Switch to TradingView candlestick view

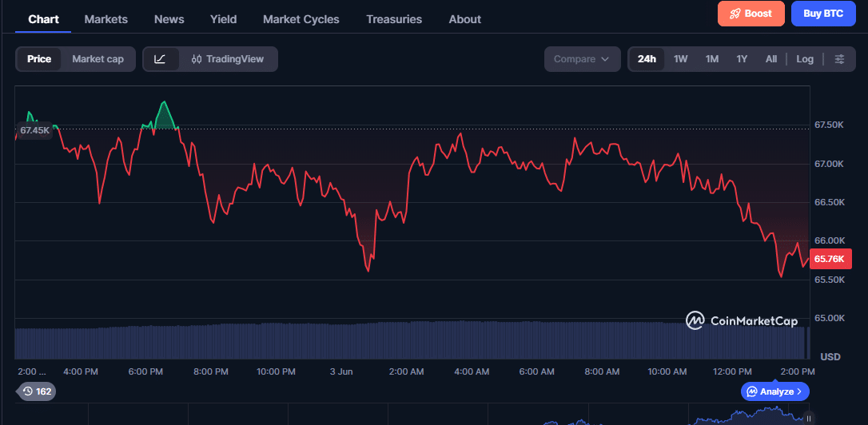(228, 59)
